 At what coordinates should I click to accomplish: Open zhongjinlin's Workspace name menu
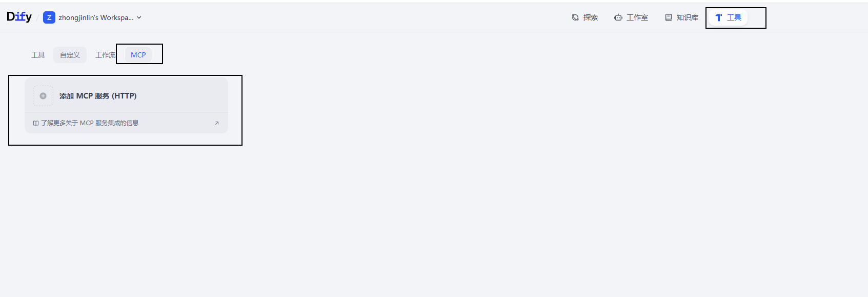coord(96,17)
